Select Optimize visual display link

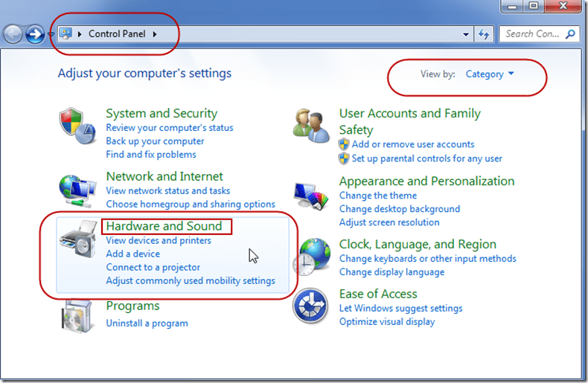point(387,322)
